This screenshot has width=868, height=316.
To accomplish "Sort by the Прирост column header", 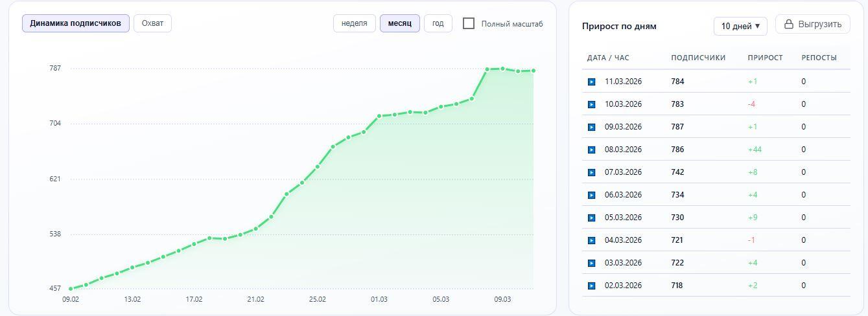I will [x=765, y=58].
